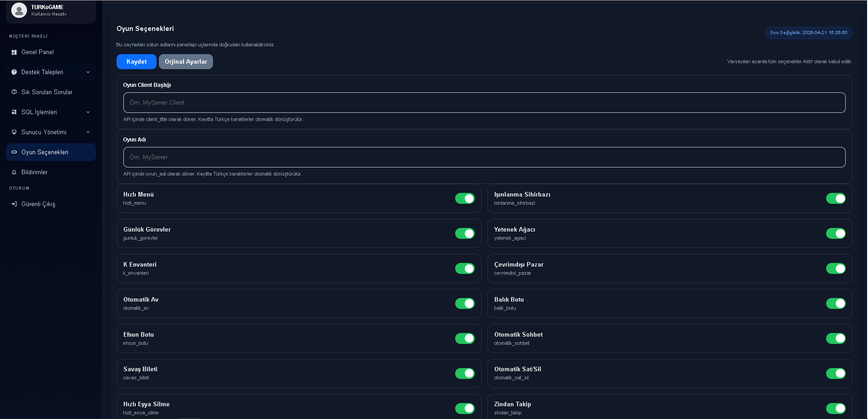
Task: Select Oyun Seçenekleri in sidebar
Action: [51, 152]
